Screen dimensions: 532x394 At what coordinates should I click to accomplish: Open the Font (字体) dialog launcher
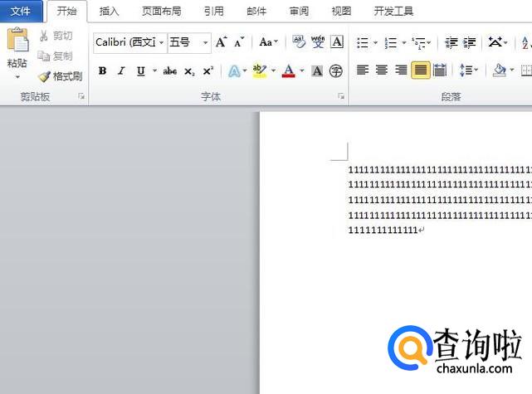point(341,97)
